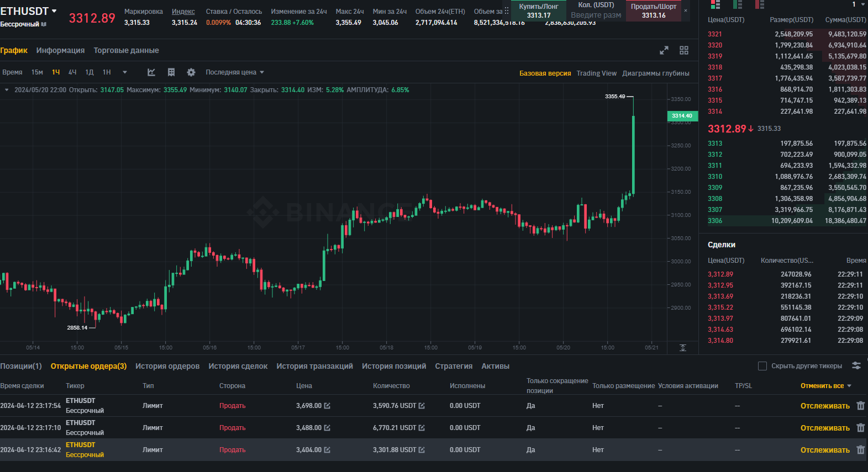Select bid price 3306 in order book
The width and height of the screenshot is (868, 472).
pyautogui.click(x=714, y=221)
